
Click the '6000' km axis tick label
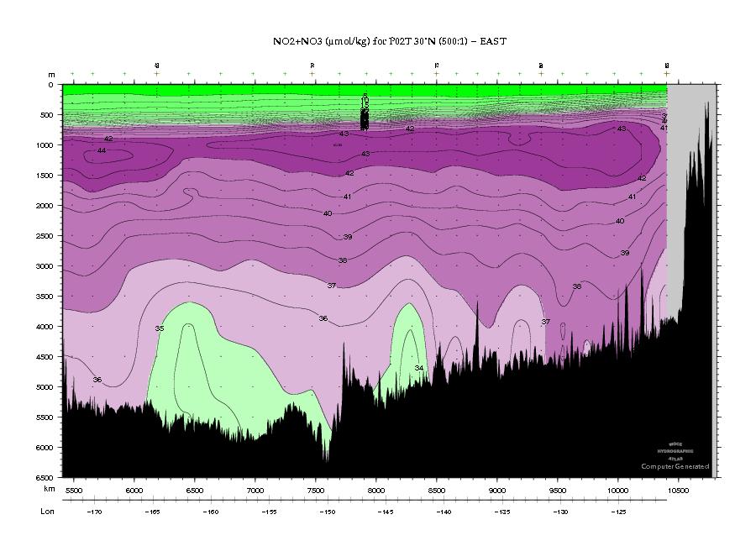point(134,491)
